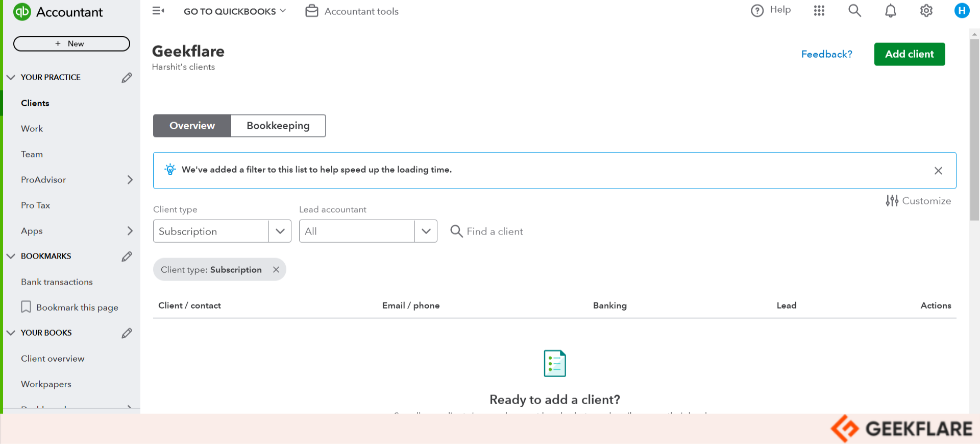Open Clients in the sidebar

click(x=35, y=103)
